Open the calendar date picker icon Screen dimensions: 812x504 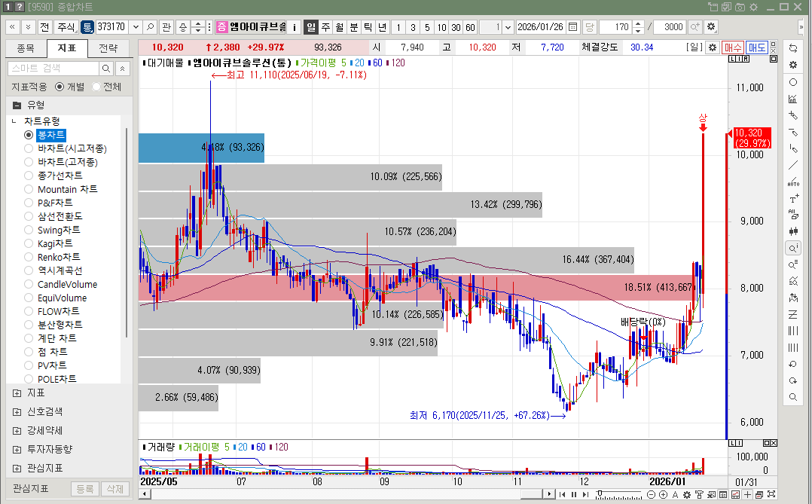pyautogui.click(x=572, y=27)
